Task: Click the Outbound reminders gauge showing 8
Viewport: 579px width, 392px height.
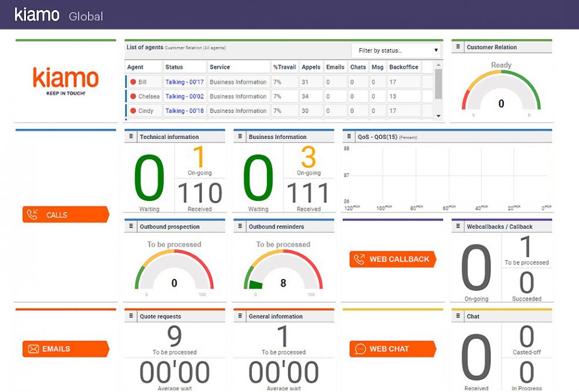Action: click(283, 270)
